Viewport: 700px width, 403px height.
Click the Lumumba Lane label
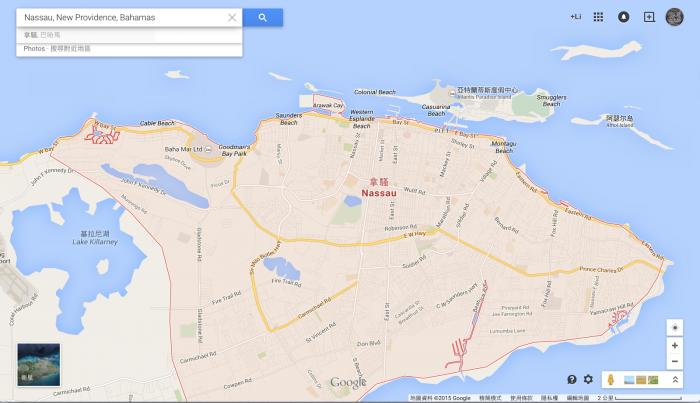tap(508, 331)
